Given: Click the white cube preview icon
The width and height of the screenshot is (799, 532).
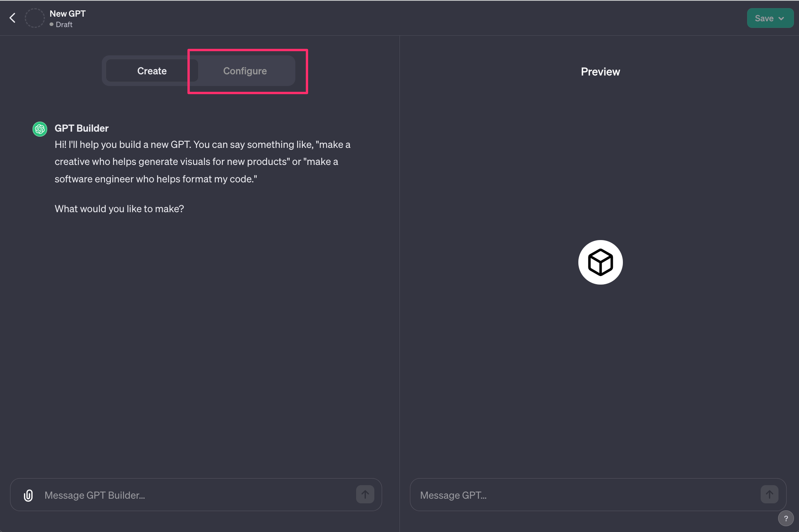Looking at the screenshot, I should [x=600, y=262].
